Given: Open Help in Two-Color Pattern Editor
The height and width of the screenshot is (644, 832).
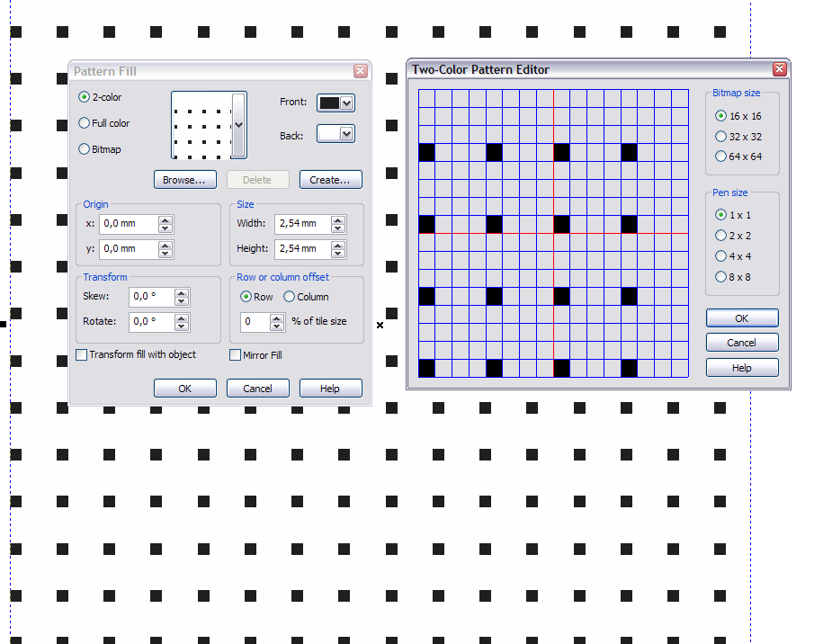Looking at the screenshot, I should [x=742, y=368].
